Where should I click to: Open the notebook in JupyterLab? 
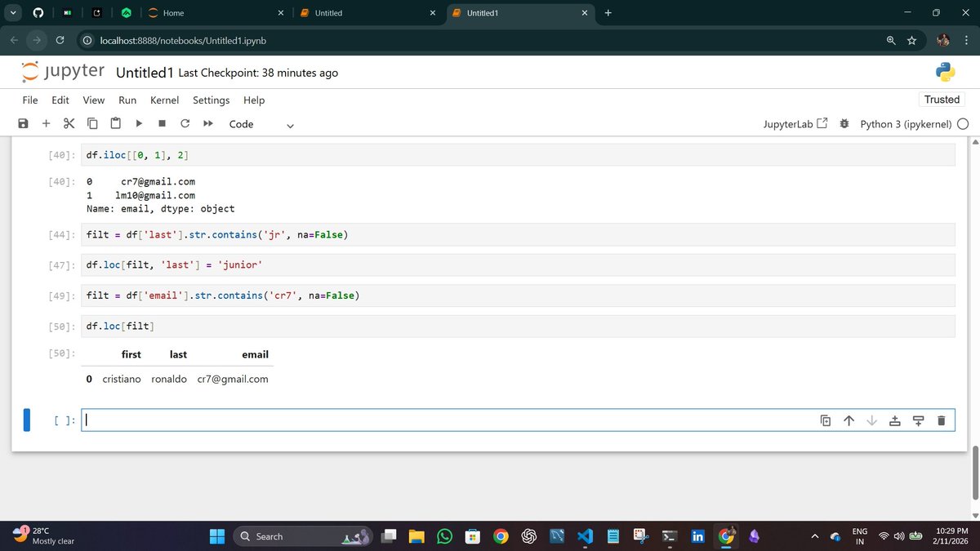pyautogui.click(x=795, y=123)
